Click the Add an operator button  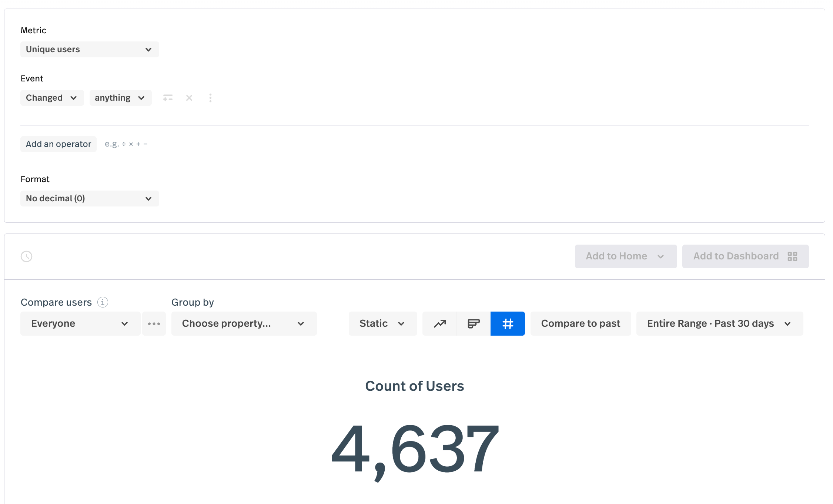[58, 144]
